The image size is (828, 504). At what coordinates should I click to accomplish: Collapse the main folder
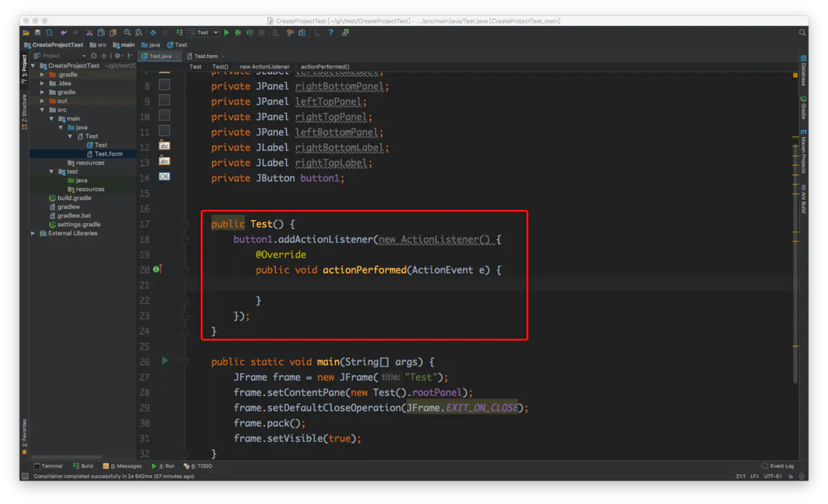pos(51,119)
